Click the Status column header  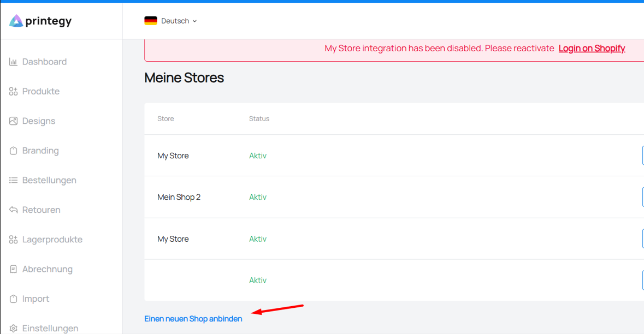click(259, 118)
